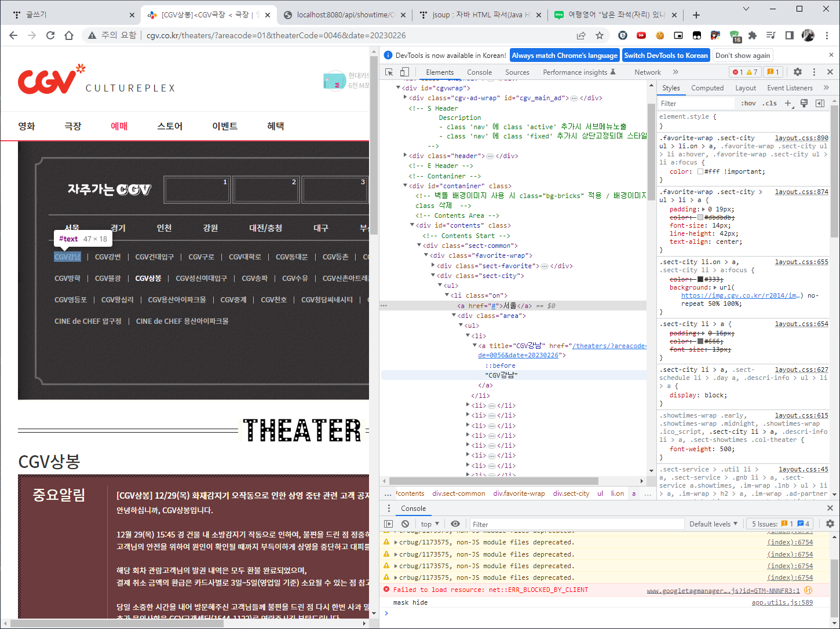Screen dimensions: 840x629
Task: Close the console drawer
Action: pyautogui.click(x=830, y=508)
